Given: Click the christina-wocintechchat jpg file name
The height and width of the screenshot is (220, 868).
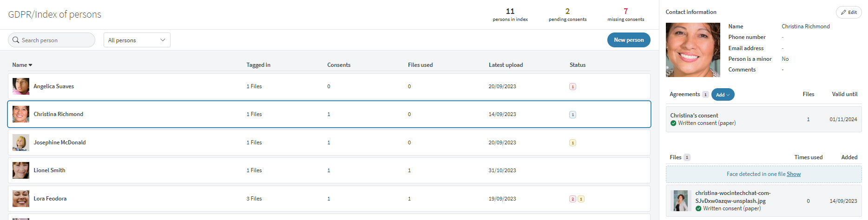Looking at the screenshot, I should (733, 197).
